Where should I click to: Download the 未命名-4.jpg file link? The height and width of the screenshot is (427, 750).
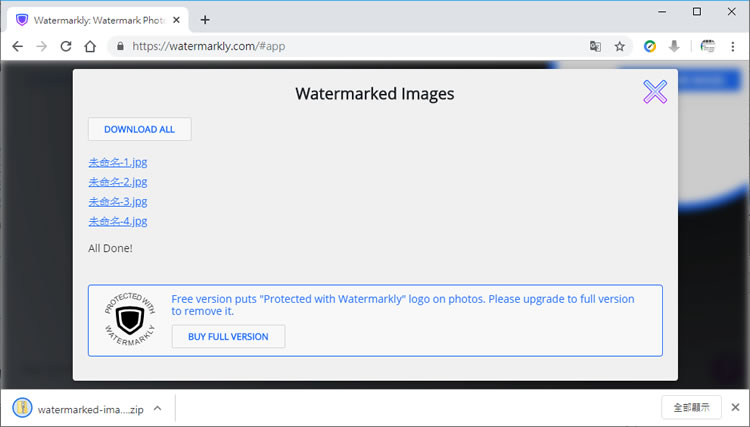click(x=118, y=221)
